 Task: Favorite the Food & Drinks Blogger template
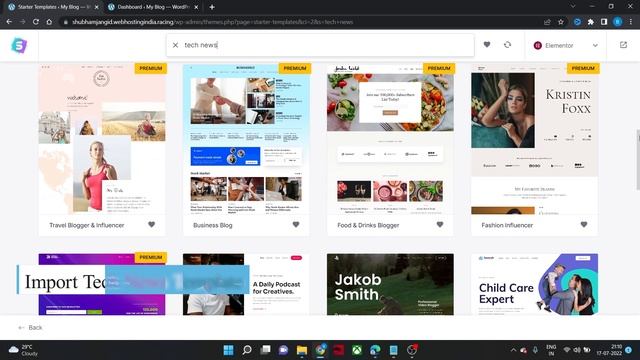coord(440,224)
